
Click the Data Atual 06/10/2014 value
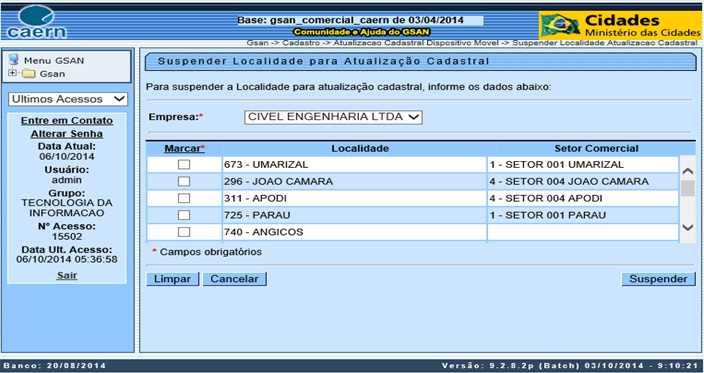67,157
